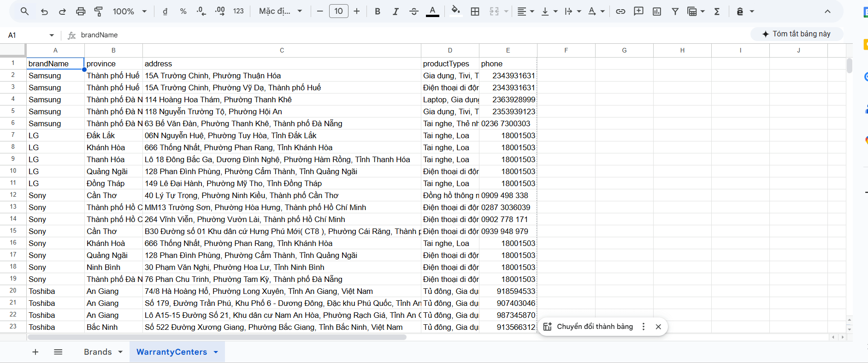Increase font size with plus button

click(357, 12)
